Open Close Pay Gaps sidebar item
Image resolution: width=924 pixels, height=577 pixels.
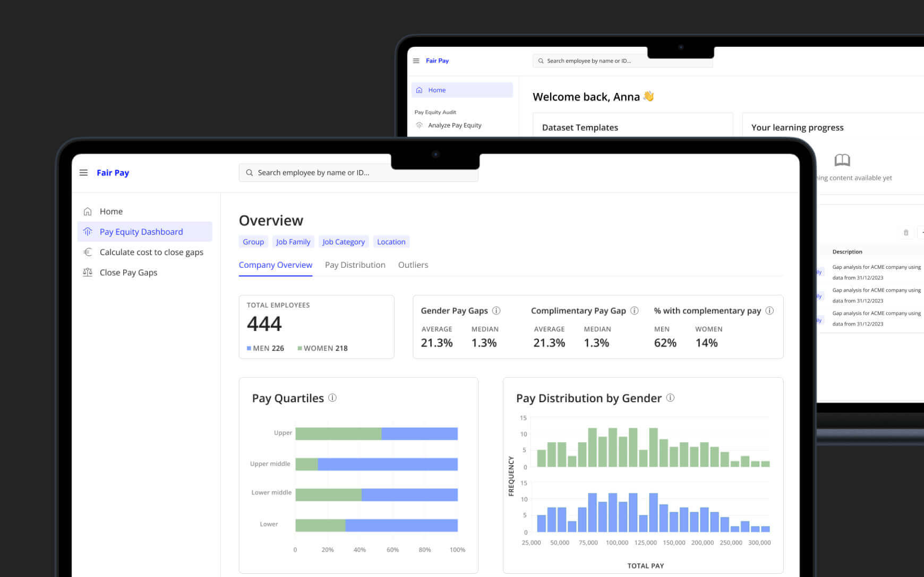coord(128,273)
